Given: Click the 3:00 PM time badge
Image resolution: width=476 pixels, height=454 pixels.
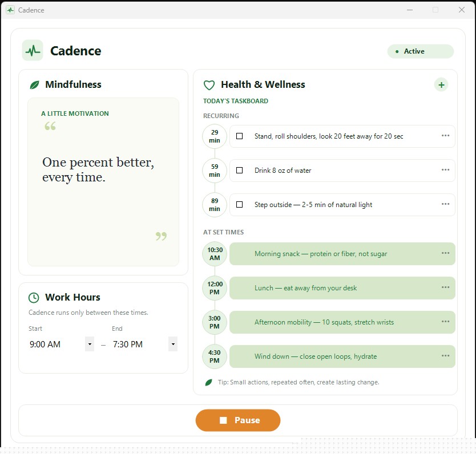Looking at the screenshot, I should (215, 322).
